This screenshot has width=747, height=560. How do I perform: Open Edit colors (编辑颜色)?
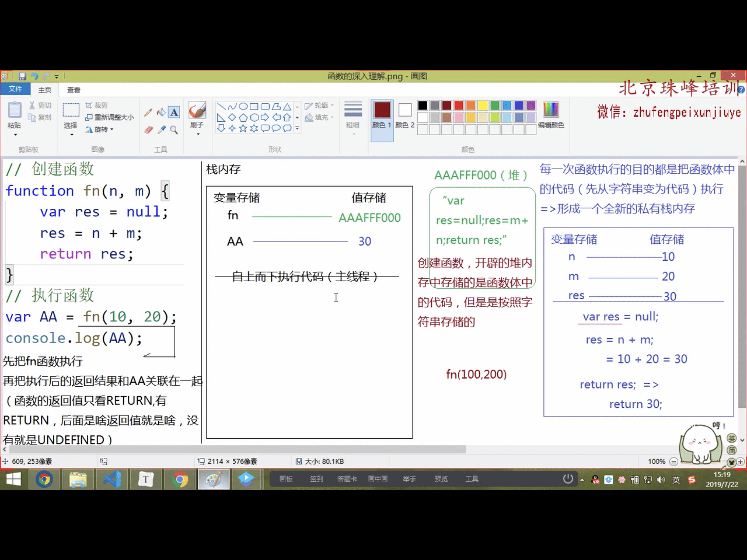(551, 115)
